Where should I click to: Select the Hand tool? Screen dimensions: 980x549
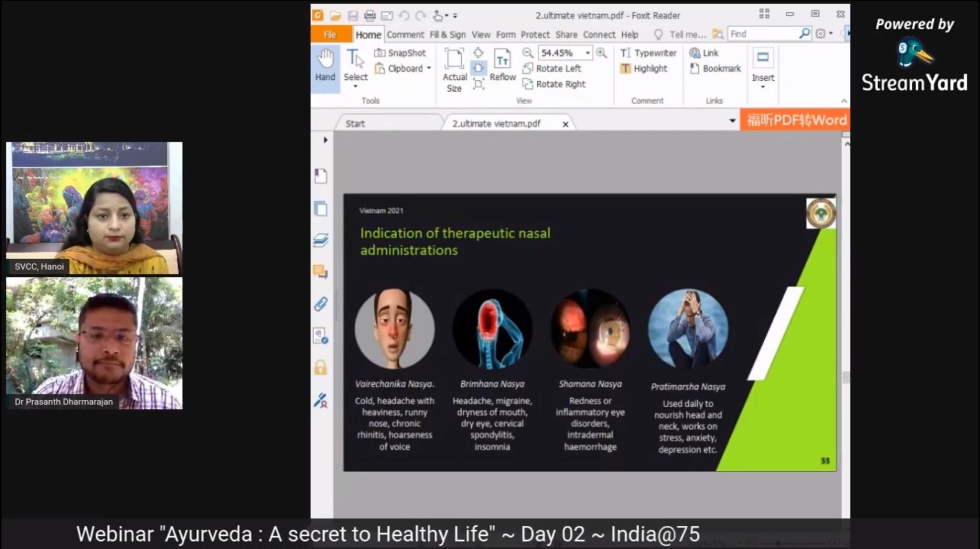[x=325, y=66]
